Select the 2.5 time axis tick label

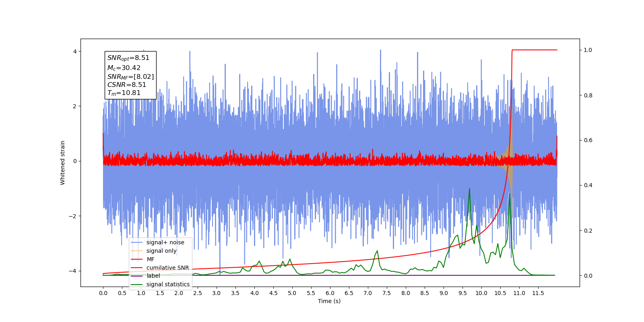[198, 293]
